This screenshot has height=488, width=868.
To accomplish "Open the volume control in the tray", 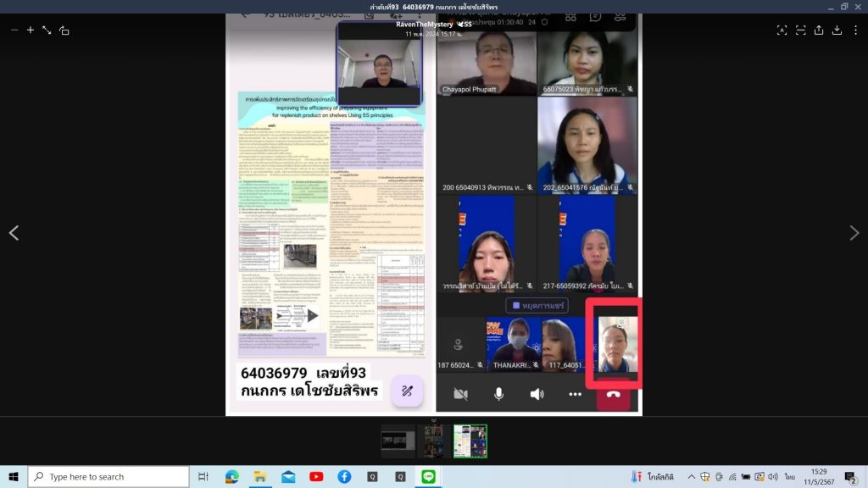I will coord(773,476).
